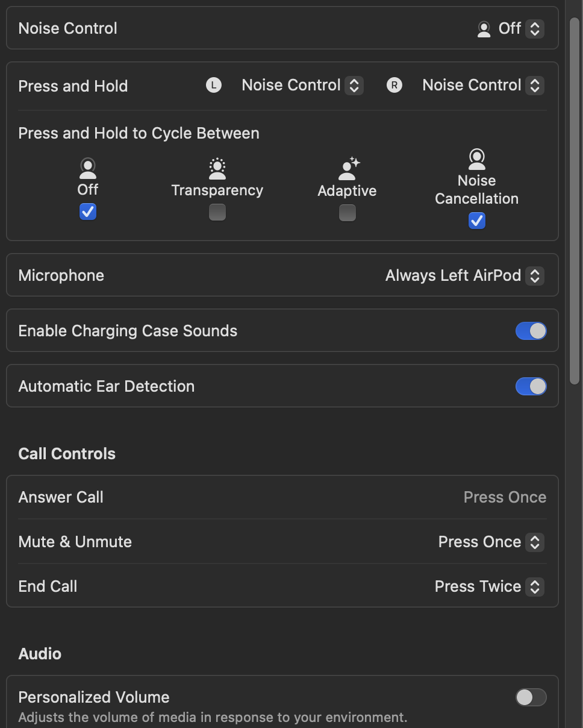Click the Transparency mode icon

[217, 169]
